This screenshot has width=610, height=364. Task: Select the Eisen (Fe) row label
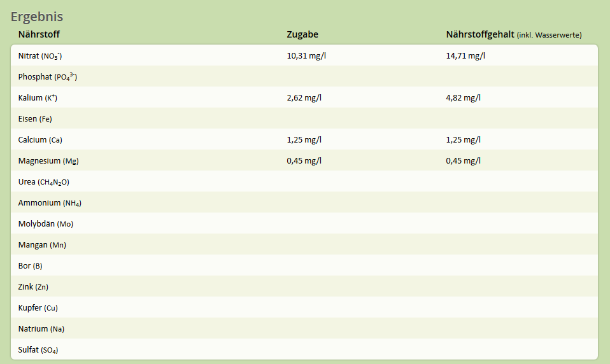click(35, 118)
